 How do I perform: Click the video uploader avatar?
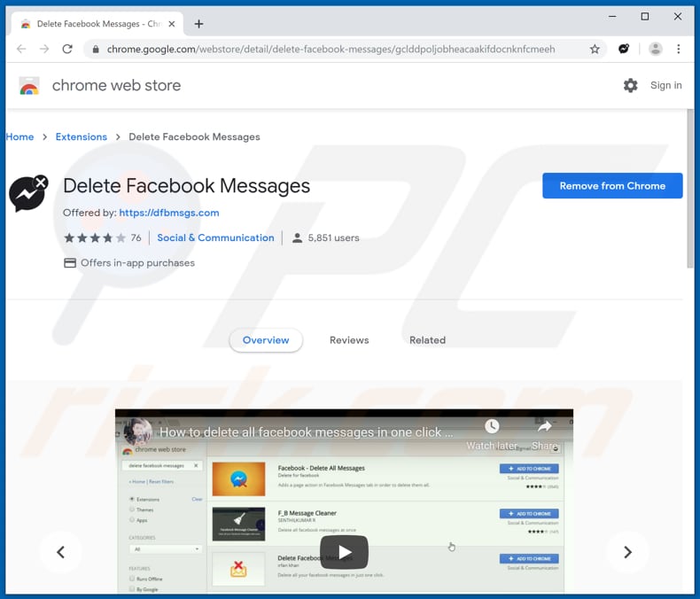pyautogui.click(x=138, y=432)
